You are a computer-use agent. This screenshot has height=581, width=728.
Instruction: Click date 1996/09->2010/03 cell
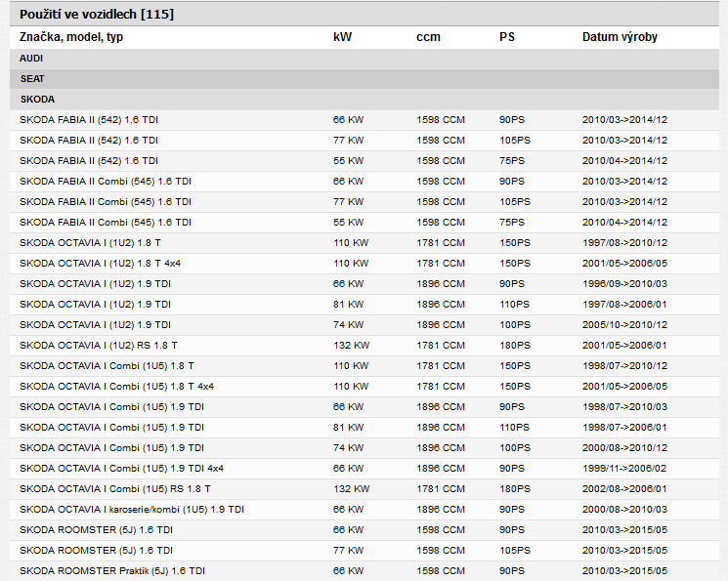pos(624,283)
